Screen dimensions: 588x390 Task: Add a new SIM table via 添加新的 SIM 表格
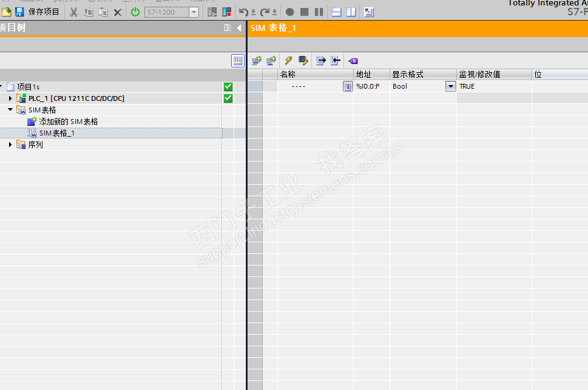(68, 121)
